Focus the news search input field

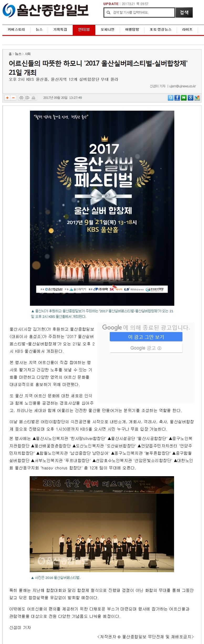139,12
